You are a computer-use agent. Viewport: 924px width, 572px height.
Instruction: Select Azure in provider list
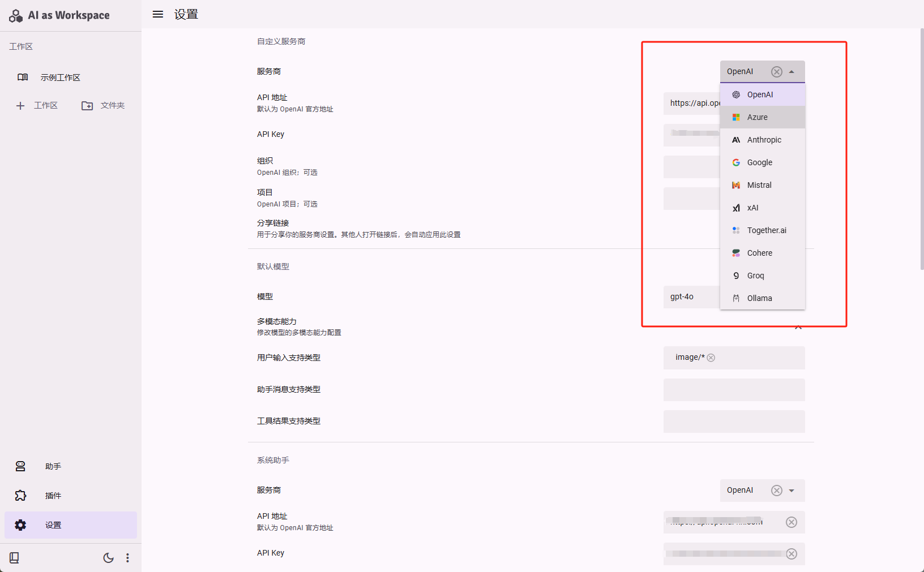763,117
